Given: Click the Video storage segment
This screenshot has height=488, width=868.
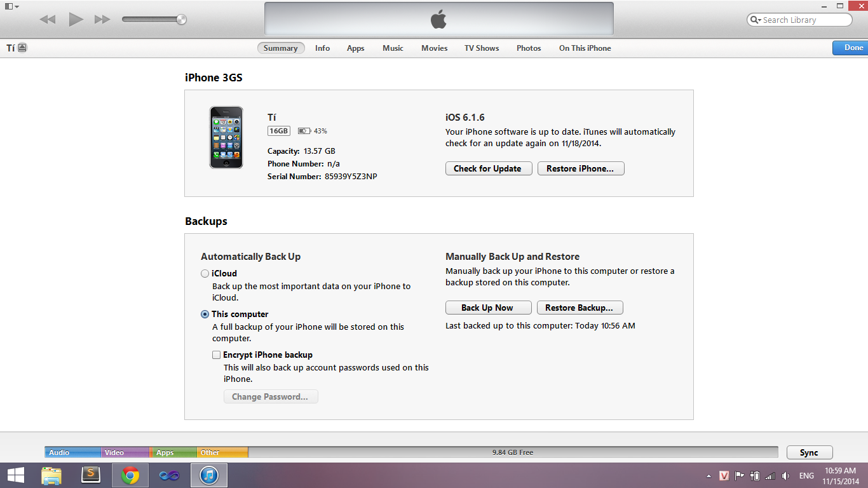Looking at the screenshot, I should 125,452.
